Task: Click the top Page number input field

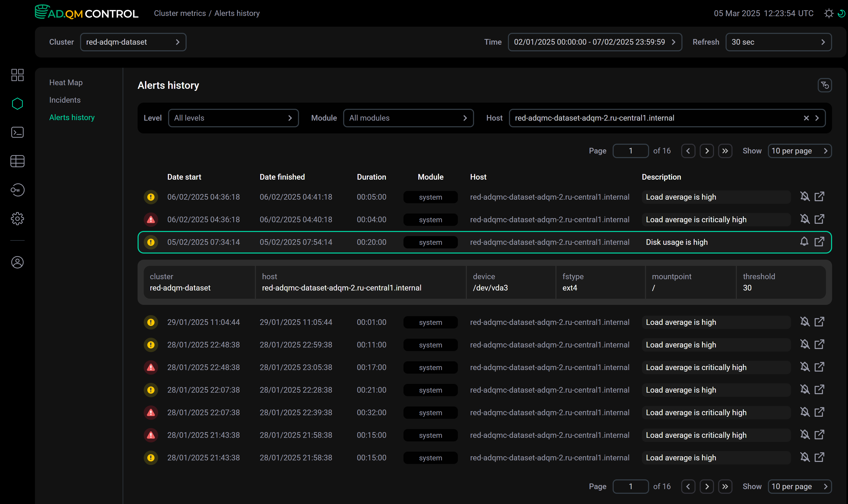Action: (x=630, y=151)
